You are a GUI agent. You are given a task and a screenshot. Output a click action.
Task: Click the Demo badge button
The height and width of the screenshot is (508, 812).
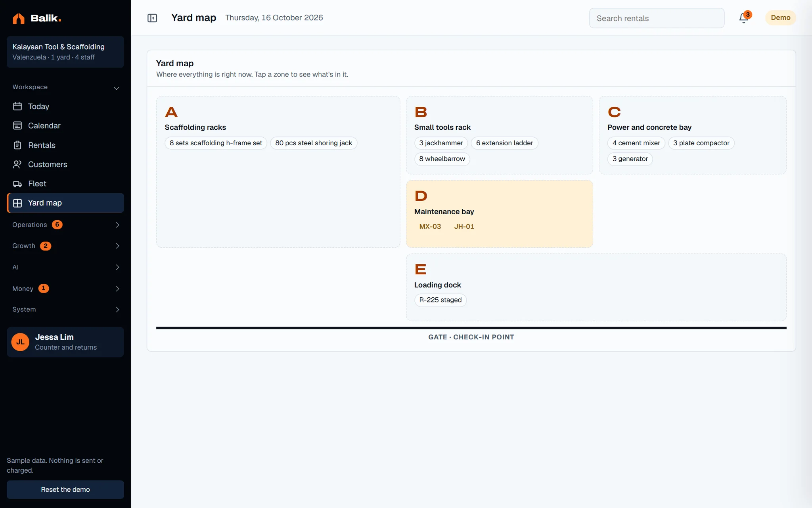coord(780,18)
